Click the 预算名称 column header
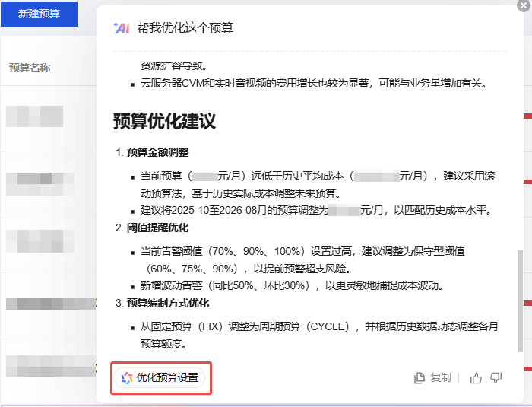Viewport: 532px width, 407px height. pos(30,68)
